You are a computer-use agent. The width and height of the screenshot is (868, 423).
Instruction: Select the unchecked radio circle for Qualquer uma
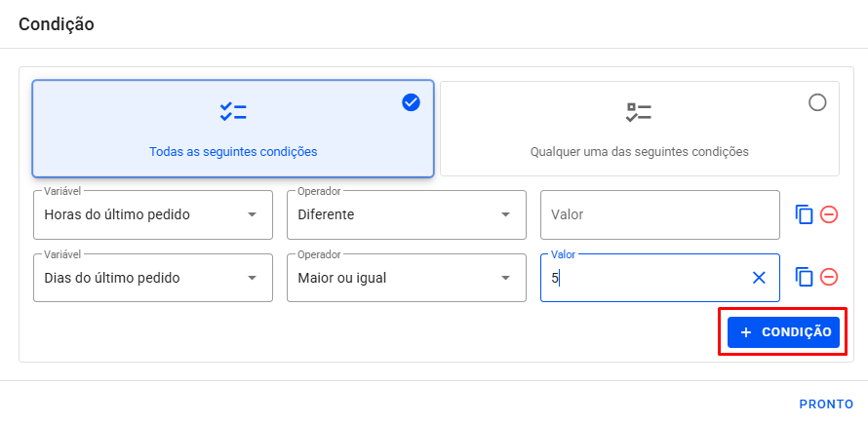click(x=817, y=102)
